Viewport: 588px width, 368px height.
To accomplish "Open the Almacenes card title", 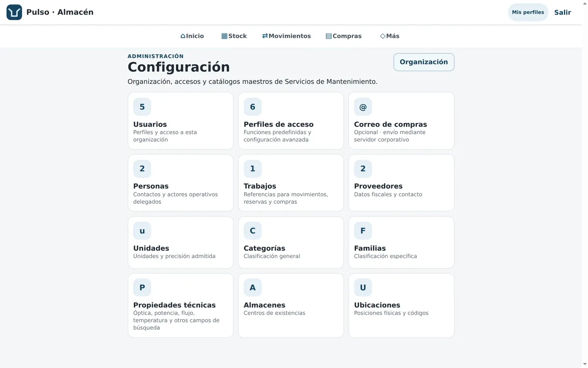I will (265, 305).
